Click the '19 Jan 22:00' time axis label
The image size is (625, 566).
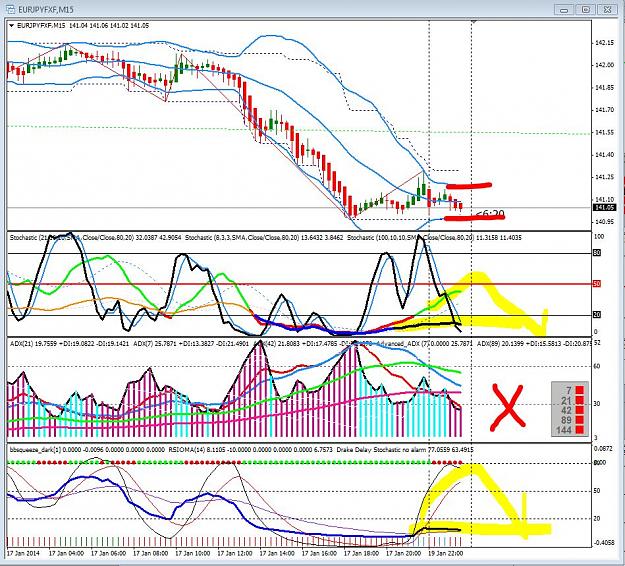point(446,554)
